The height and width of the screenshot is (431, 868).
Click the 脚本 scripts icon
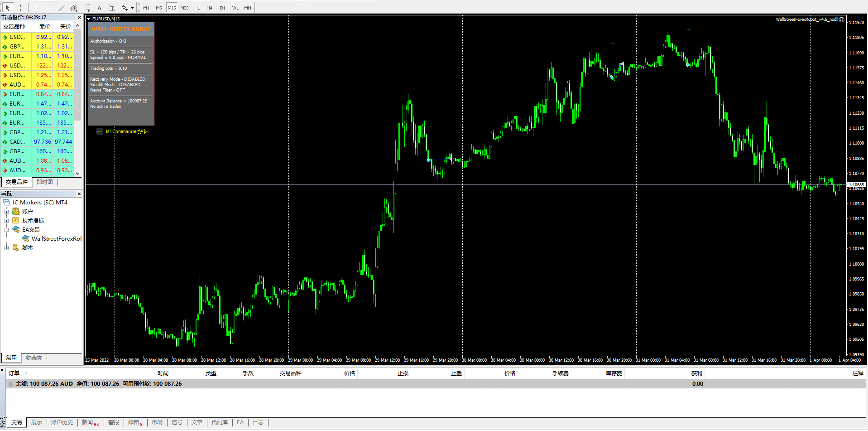16,248
